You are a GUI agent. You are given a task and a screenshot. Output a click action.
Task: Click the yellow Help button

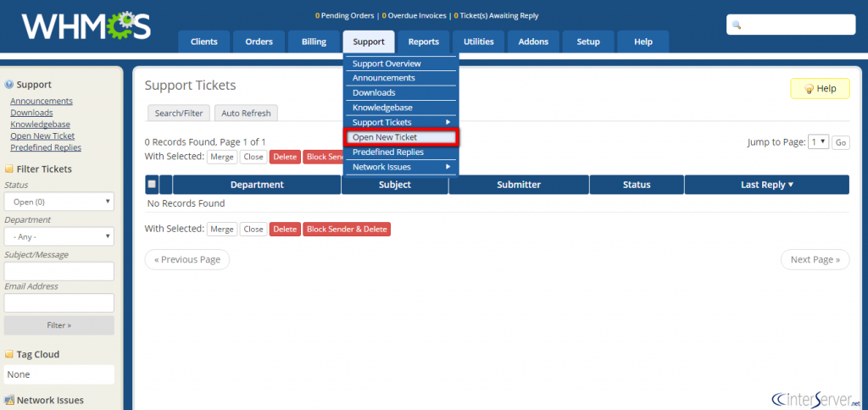click(x=820, y=89)
